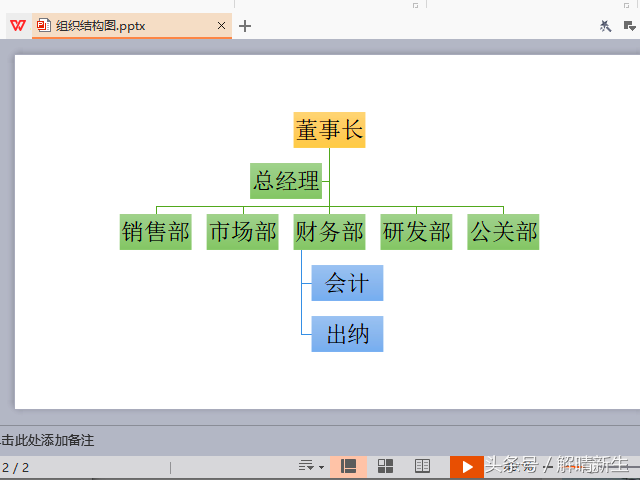Select the 市场部 box
640x480 pixels.
(x=242, y=232)
